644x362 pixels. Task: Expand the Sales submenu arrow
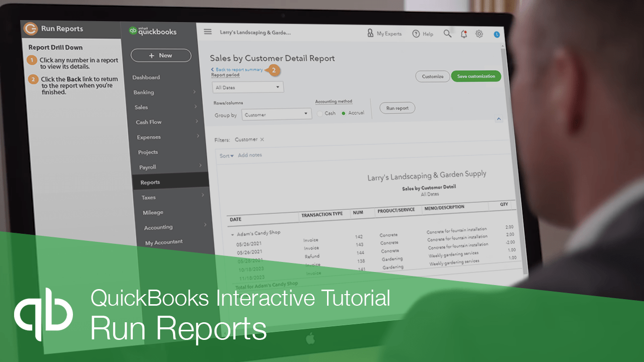[x=195, y=107]
